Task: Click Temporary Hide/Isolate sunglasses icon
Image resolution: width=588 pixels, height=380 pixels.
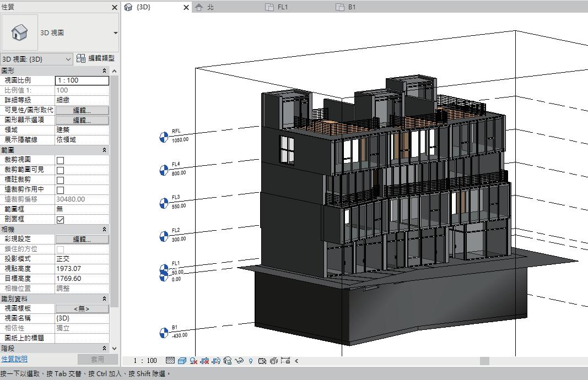Action: click(239, 361)
